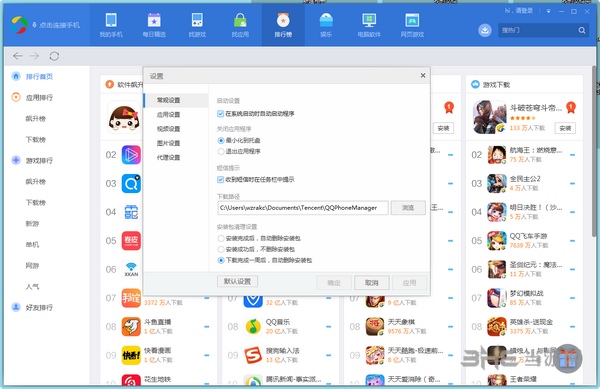Click 浏览 browse button
Screen dimensions: 600x389
point(408,208)
